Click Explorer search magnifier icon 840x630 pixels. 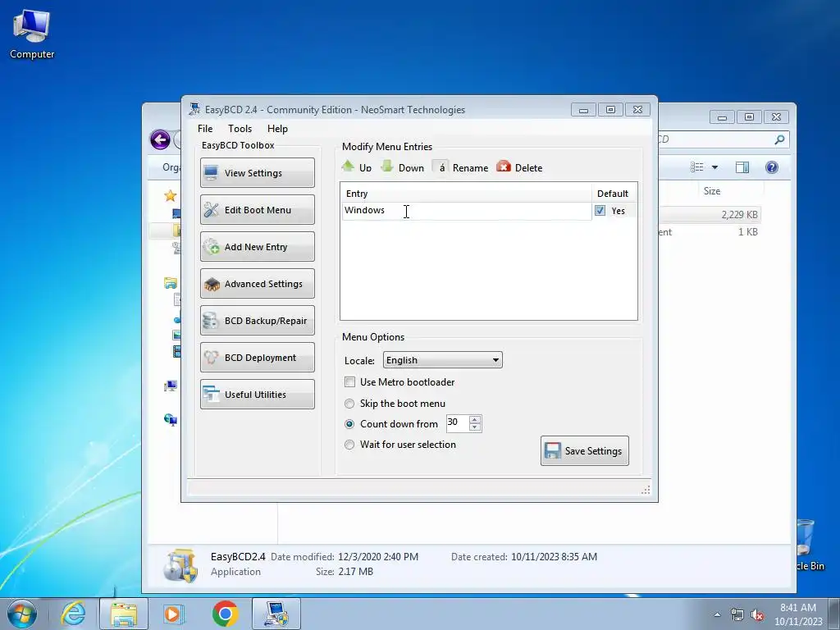(x=779, y=139)
